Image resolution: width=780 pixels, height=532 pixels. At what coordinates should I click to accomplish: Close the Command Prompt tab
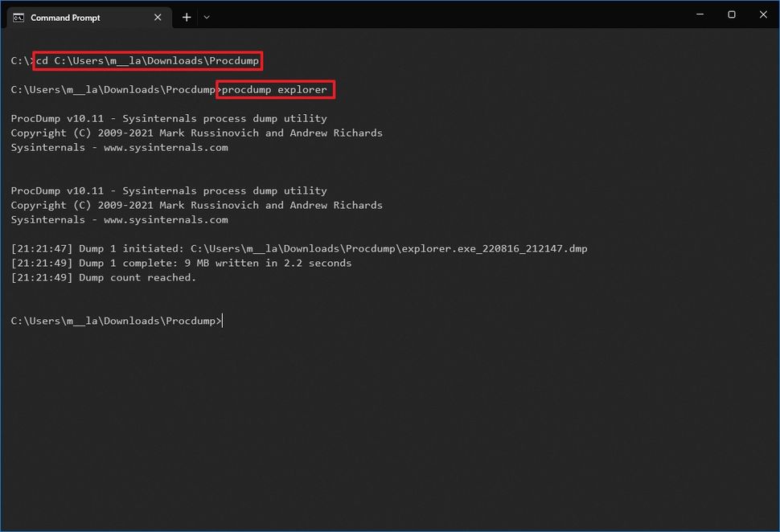coord(158,18)
